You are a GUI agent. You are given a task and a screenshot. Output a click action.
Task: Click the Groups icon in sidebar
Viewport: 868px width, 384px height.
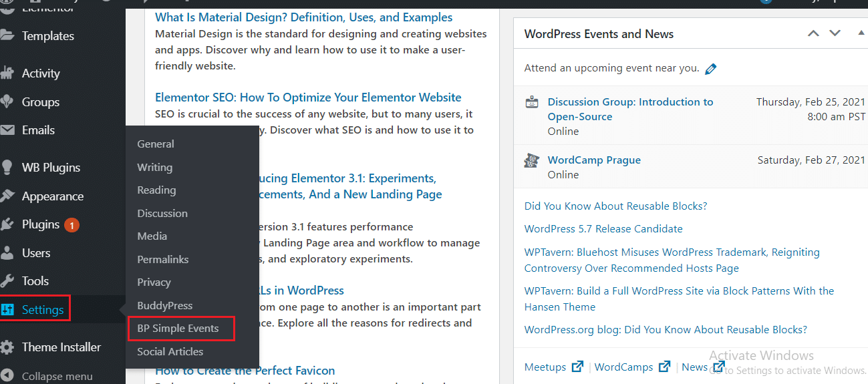(x=7, y=102)
